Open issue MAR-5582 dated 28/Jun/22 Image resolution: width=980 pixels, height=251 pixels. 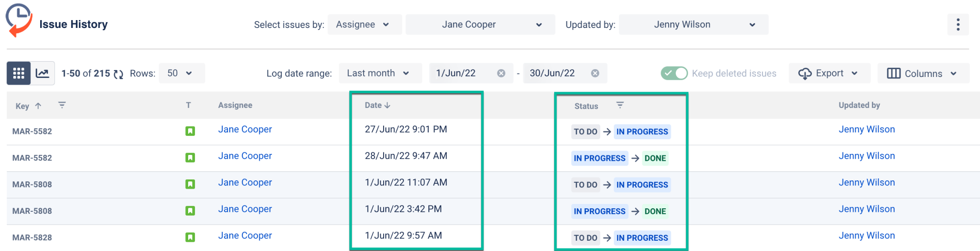[x=32, y=157]
